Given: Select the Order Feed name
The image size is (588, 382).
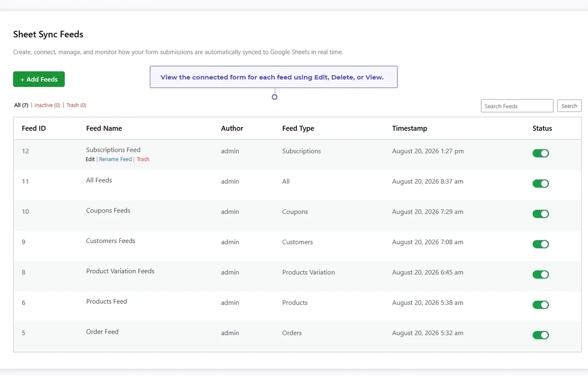Looking at the screenshot, I should pyautogui.click(x=102, y=332).
